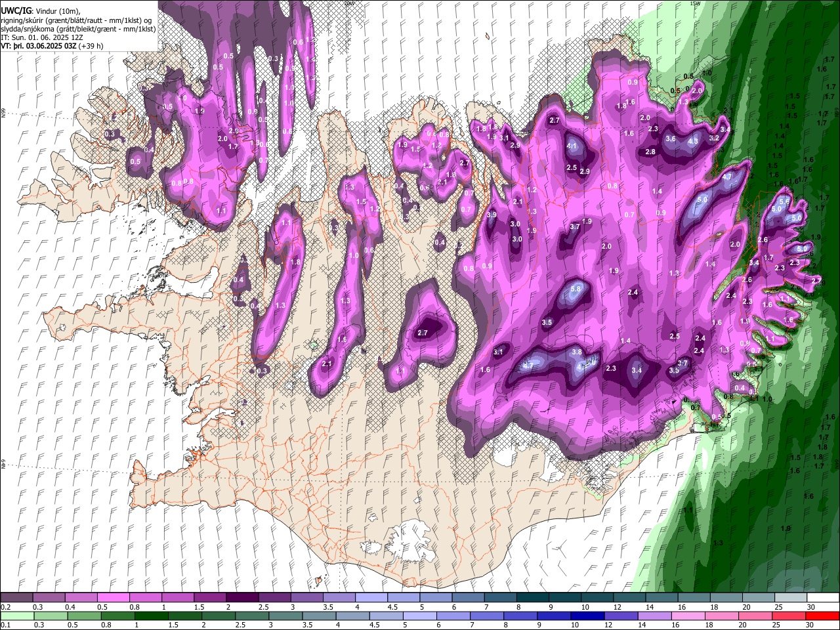Select the 3.9 snowfall value on map
Screen dimensions: 840x630
tap(492, 215)
